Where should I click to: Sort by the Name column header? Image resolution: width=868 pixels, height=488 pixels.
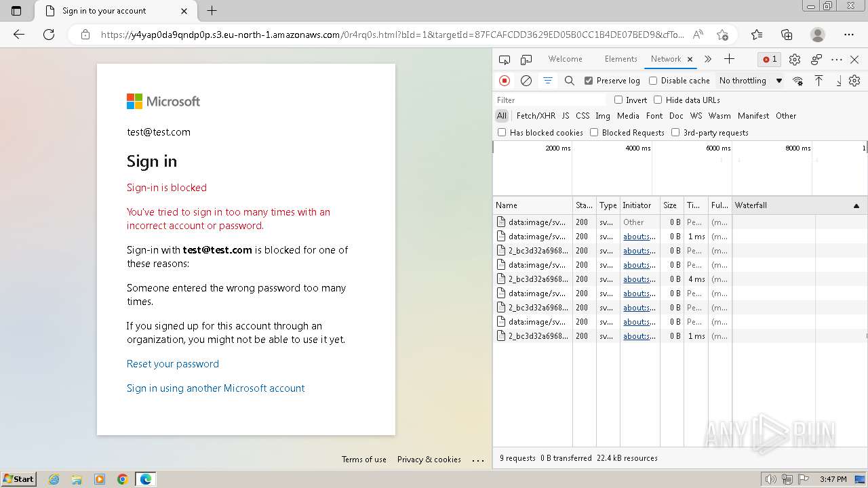(533, 205)
